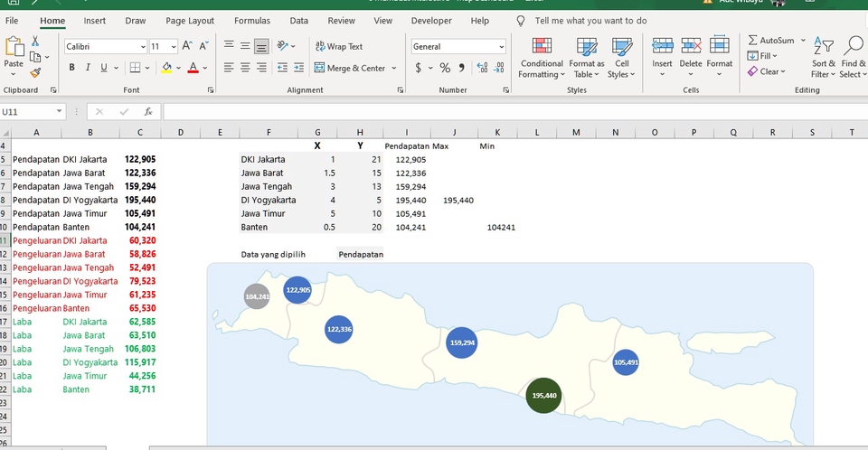
Task: Apply the red font color
Action: (193, 68)
